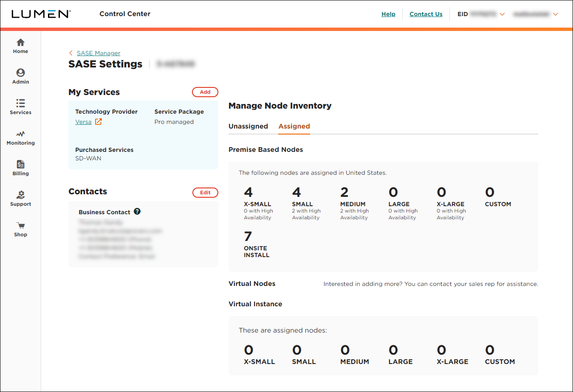
Task: Click the virtual SMALL node count
Action: [297, 350]
